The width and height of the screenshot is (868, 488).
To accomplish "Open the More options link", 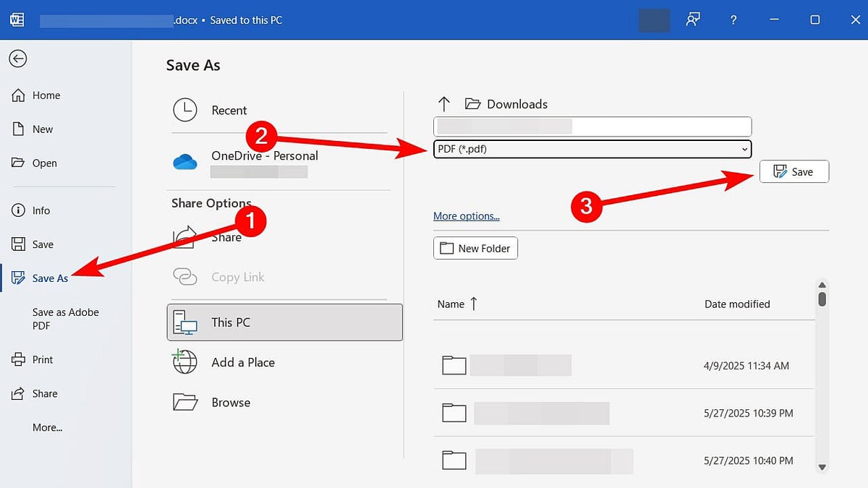I will (x=467, y=216).
